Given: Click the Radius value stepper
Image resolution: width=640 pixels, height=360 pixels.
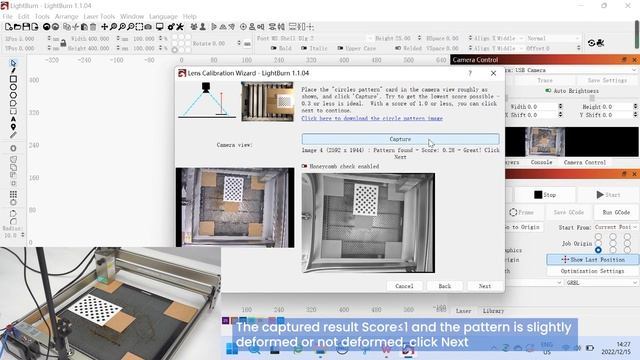Looking at the screenshot, I should coord(22,235).
